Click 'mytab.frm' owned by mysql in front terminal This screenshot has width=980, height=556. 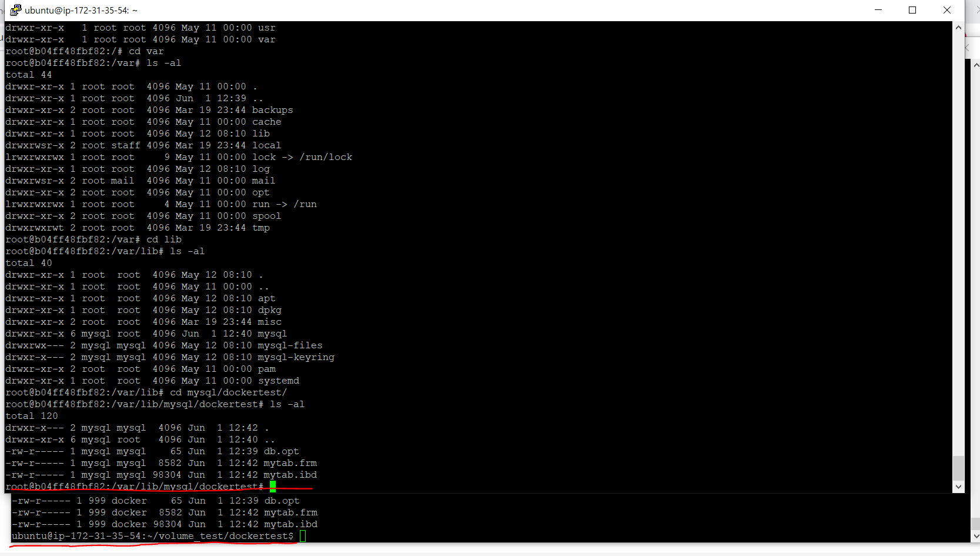click(290, 463)
